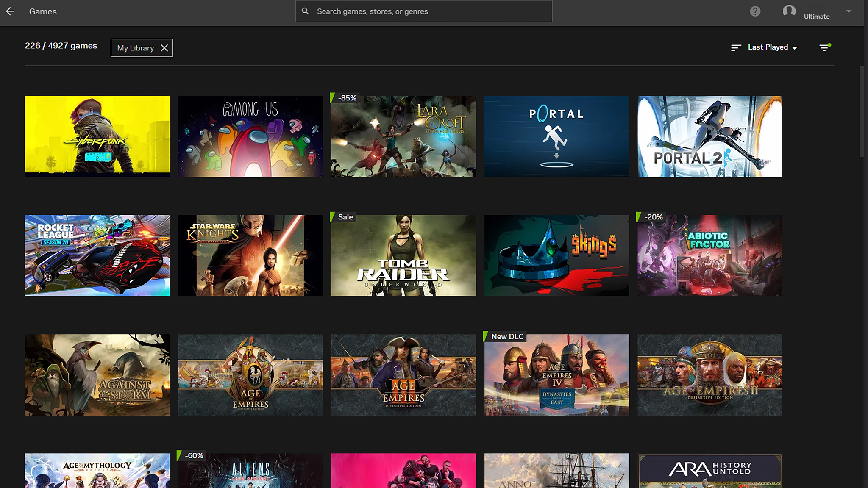Open the Cyberpunk 2077 game tile
868x488 pixels.
[97, 136]
